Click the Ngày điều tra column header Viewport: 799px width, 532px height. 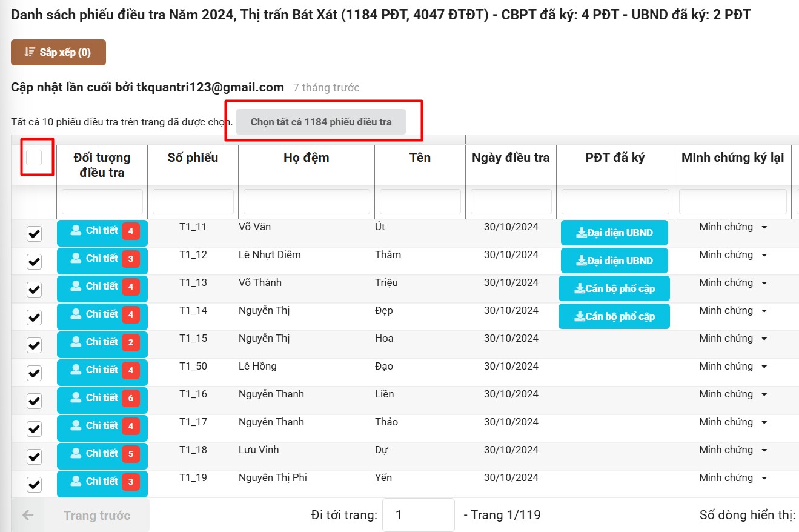click(x=511, y=158)
